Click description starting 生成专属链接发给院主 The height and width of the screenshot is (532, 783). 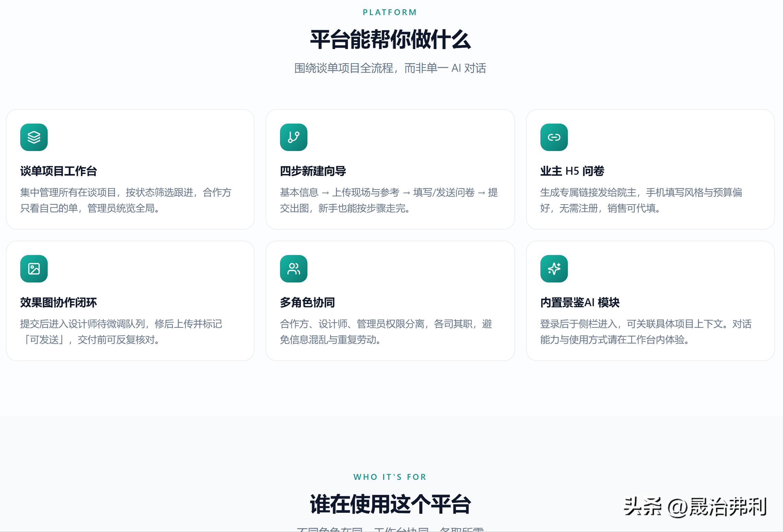coord(641,200)
